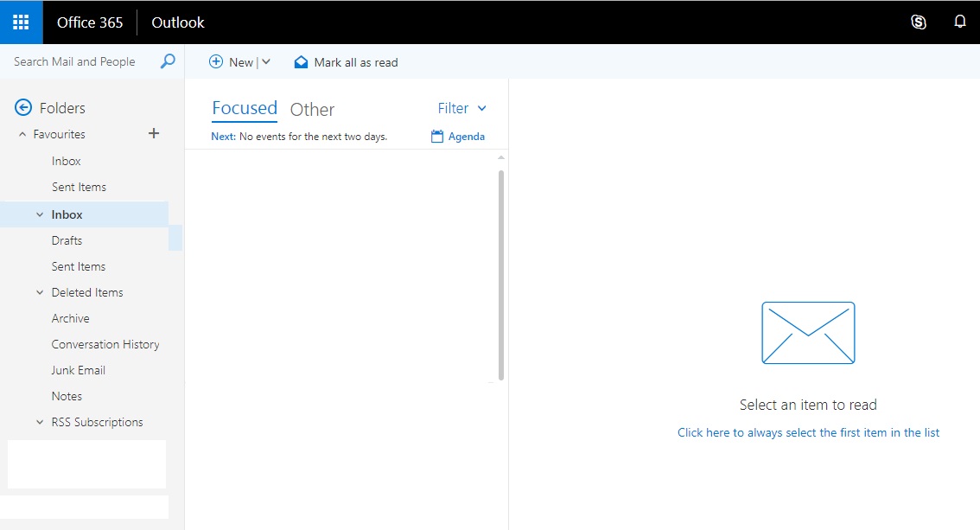Collapse the Folders pane with the back arrow
980x530 pixels.
coord(23,107)
